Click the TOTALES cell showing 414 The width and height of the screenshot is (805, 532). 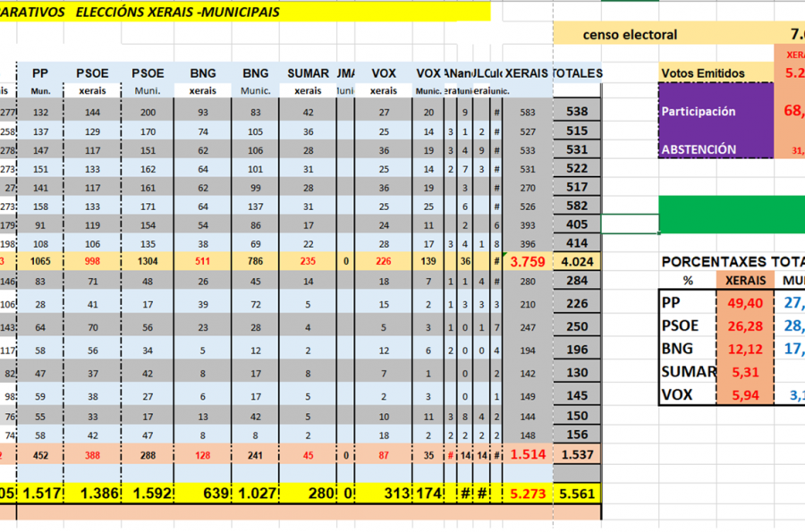(577, 243)
